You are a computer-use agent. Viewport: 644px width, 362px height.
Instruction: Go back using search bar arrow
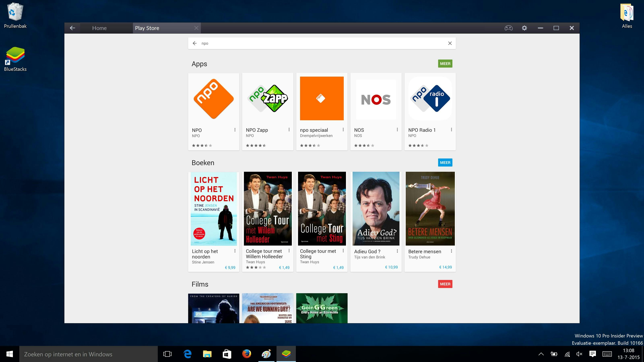point(194,43)
